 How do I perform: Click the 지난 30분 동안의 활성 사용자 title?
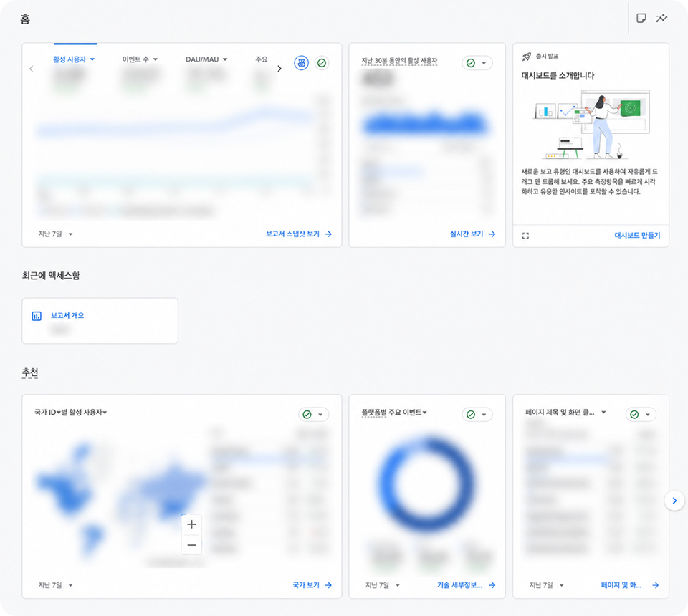399,61
